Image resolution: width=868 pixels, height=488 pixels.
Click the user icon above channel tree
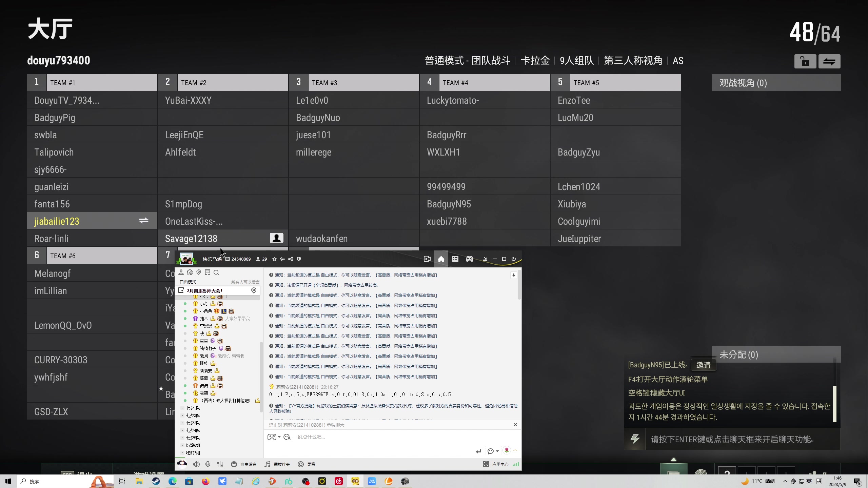pos(181,272)
